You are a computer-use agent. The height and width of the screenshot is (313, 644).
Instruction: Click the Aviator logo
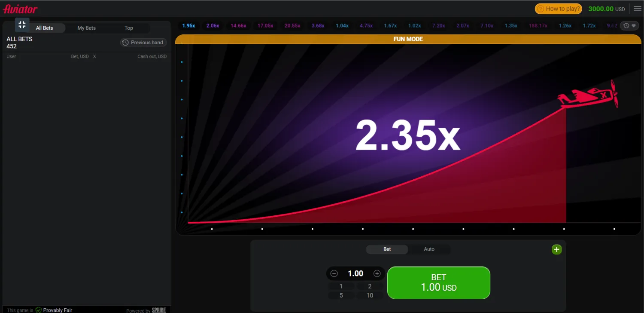pos(20,9)
